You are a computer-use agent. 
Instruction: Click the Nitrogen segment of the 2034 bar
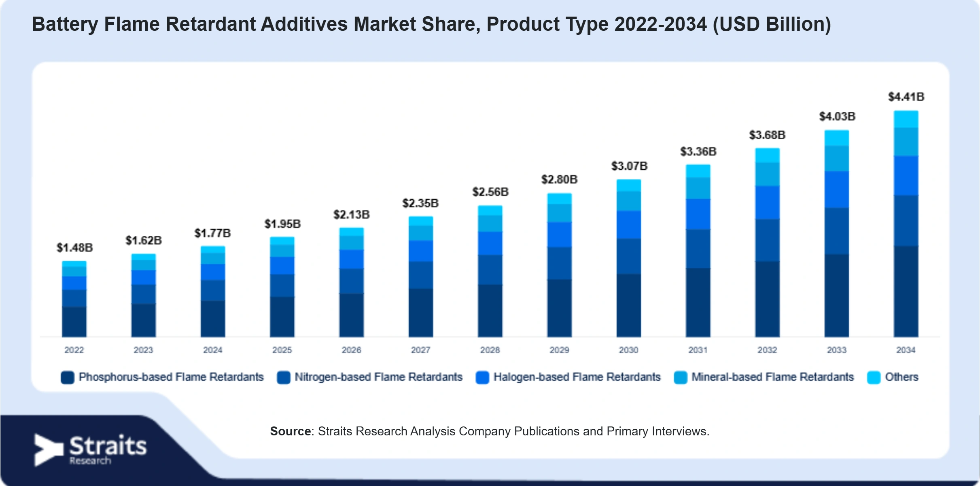(x=906, y=221)
